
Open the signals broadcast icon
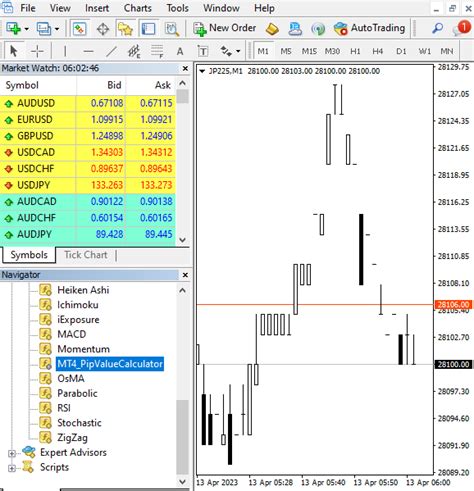pyautogui.click(x=318, y=29)
